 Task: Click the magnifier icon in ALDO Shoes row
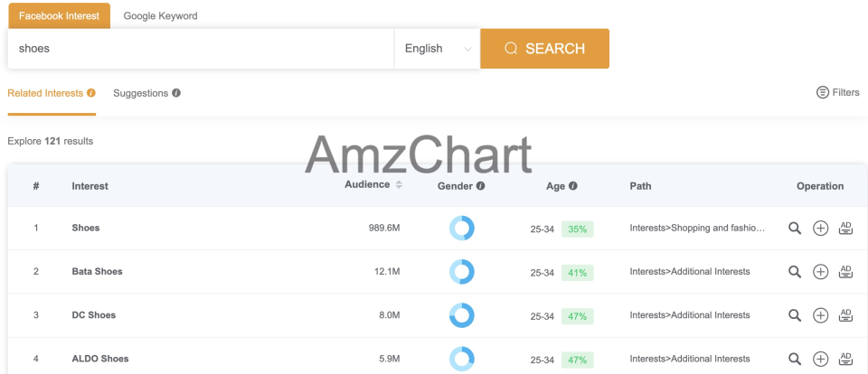pos(795,359)
